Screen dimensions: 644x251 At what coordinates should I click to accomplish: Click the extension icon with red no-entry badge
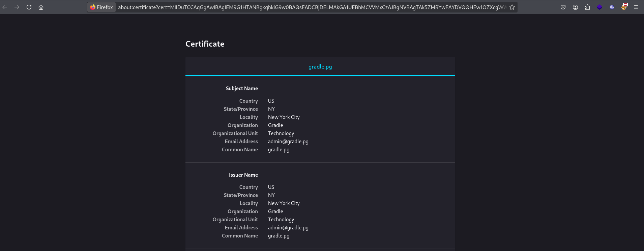pyautogui.click(x=624, y=7)
